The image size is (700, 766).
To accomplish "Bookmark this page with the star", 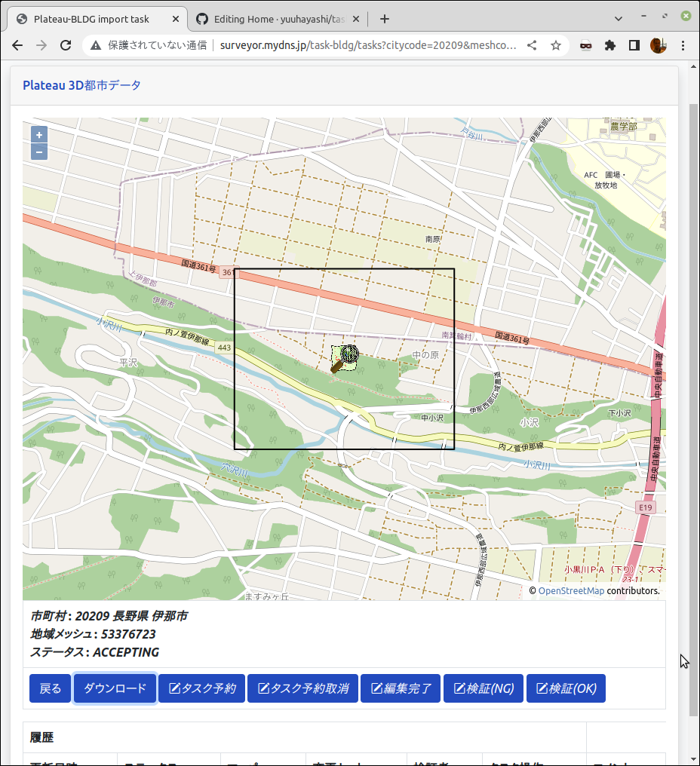I will [556, 45].
